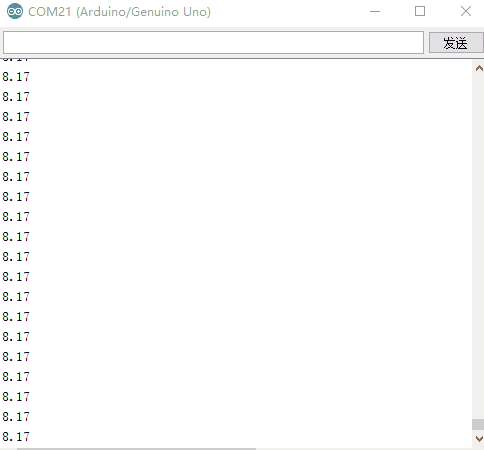Send the message with the 发送 button

coord(456,43)
